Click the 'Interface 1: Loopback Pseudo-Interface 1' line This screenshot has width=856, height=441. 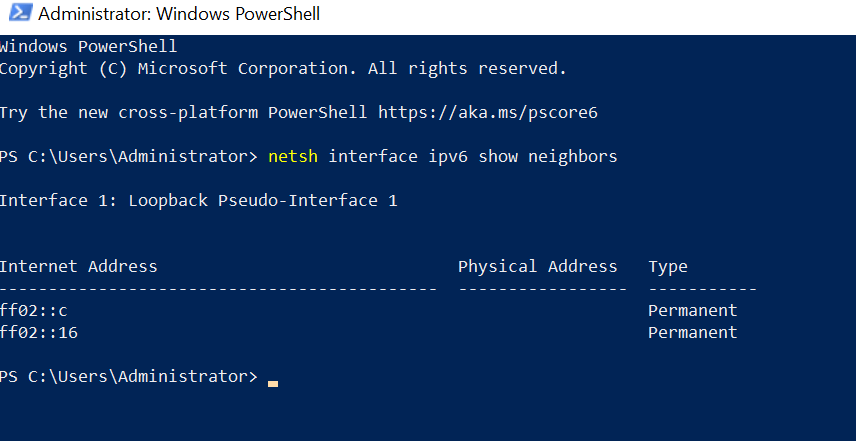pos(199,201)
